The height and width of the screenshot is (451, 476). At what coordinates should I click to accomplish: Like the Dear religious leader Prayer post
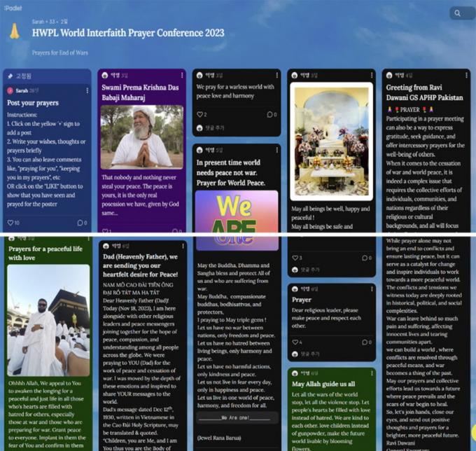click(x=295, y=342)
